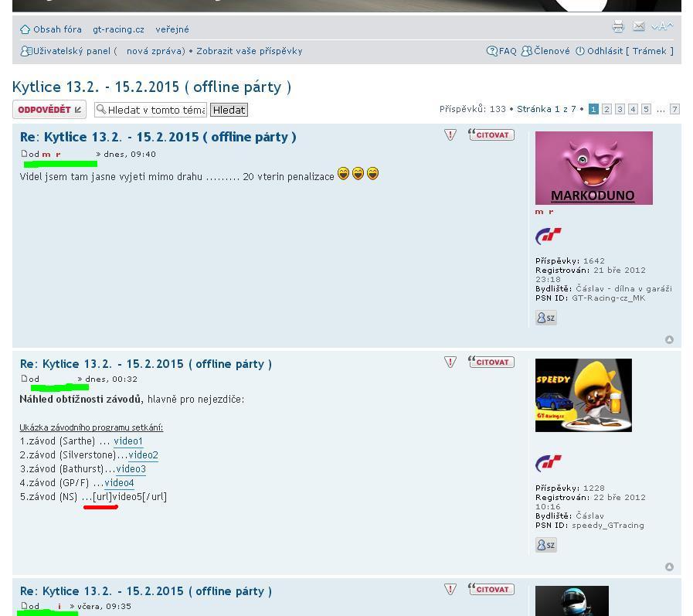
Task: Click the board index home icon
Action: [x=25, y=29]
